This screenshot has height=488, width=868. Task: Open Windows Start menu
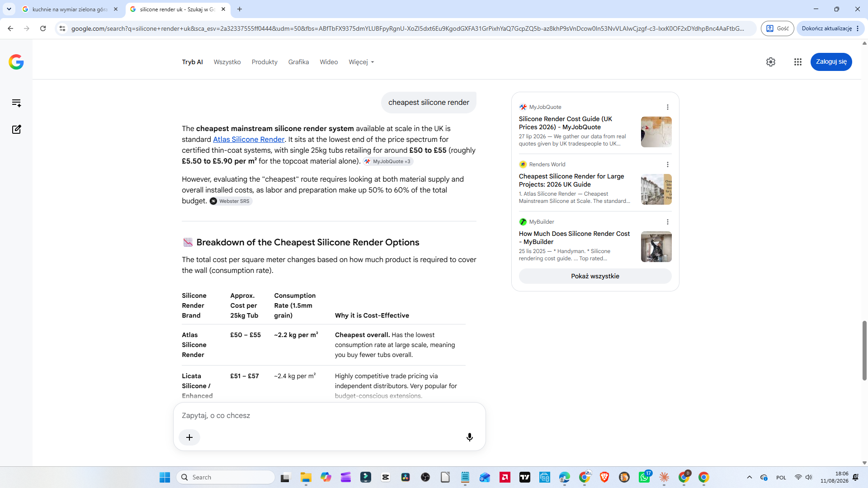[165, 477]
